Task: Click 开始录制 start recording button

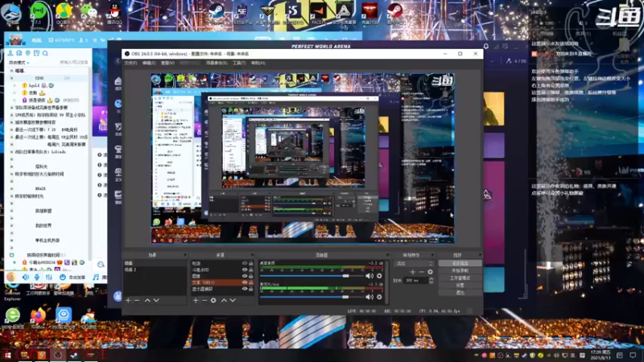Action: [x=460, y=271]
